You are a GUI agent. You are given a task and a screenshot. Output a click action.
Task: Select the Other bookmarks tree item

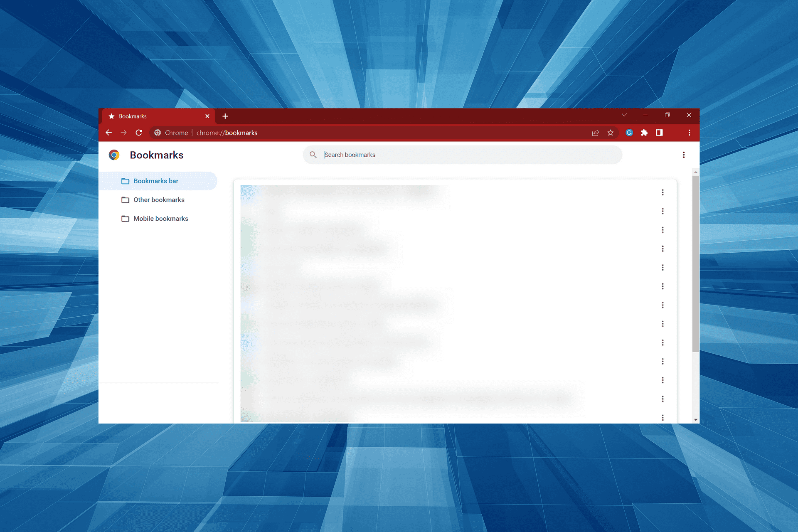point(158,199)
